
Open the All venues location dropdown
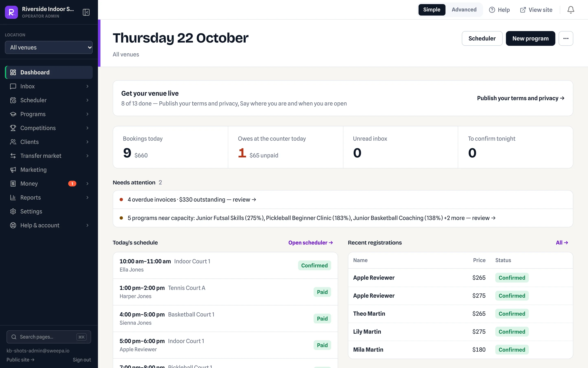point(49,47)
